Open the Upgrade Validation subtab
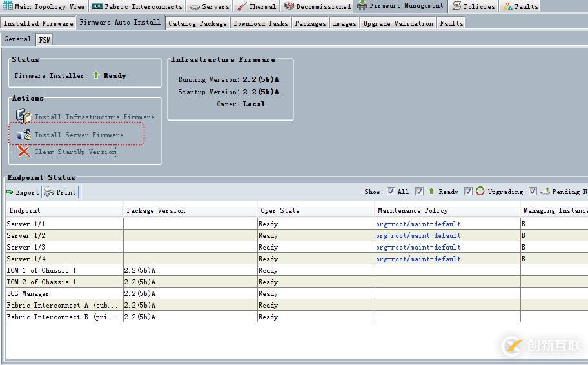 point(398,23)
